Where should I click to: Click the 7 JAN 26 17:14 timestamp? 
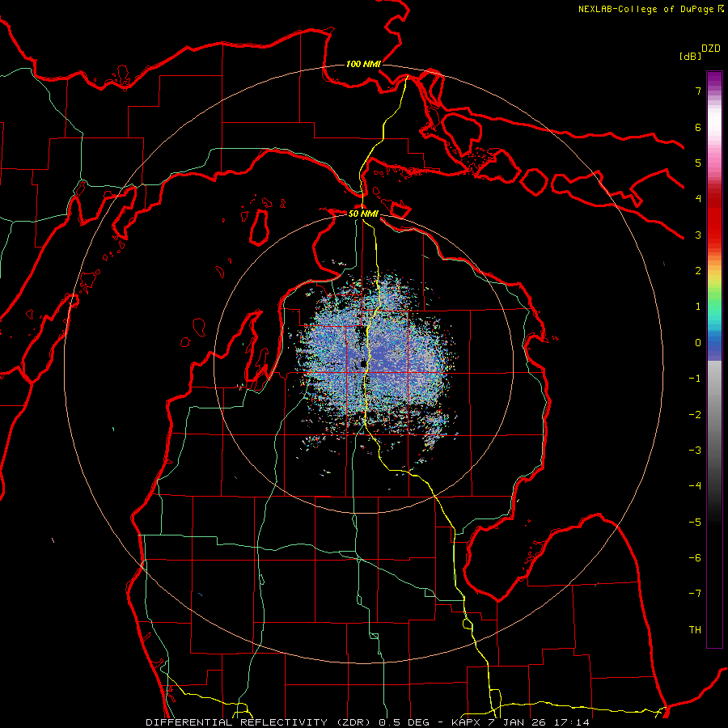[537, 722]
